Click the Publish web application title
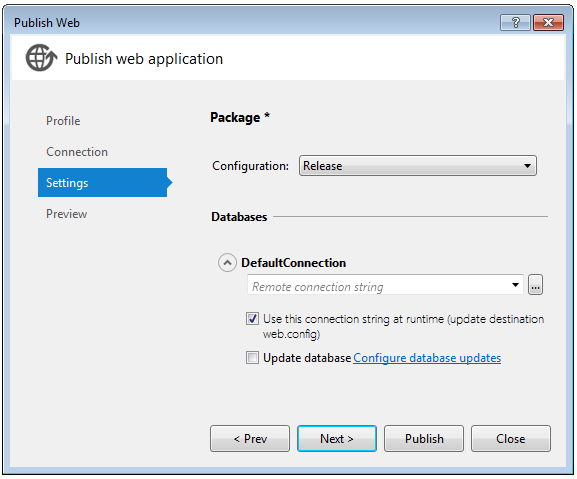 tap(144, 59)
